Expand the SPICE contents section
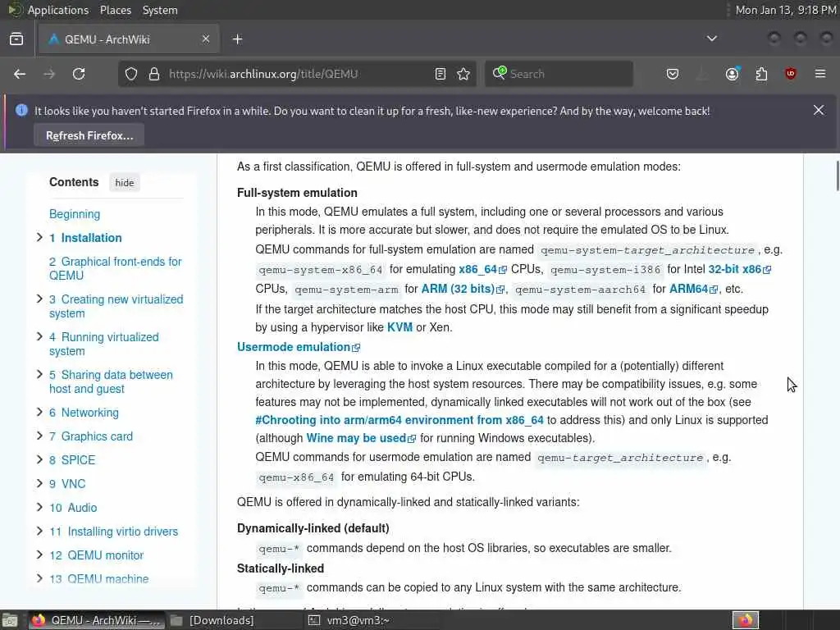The width and height of the screenshot is (840, 630). [39, 459]
